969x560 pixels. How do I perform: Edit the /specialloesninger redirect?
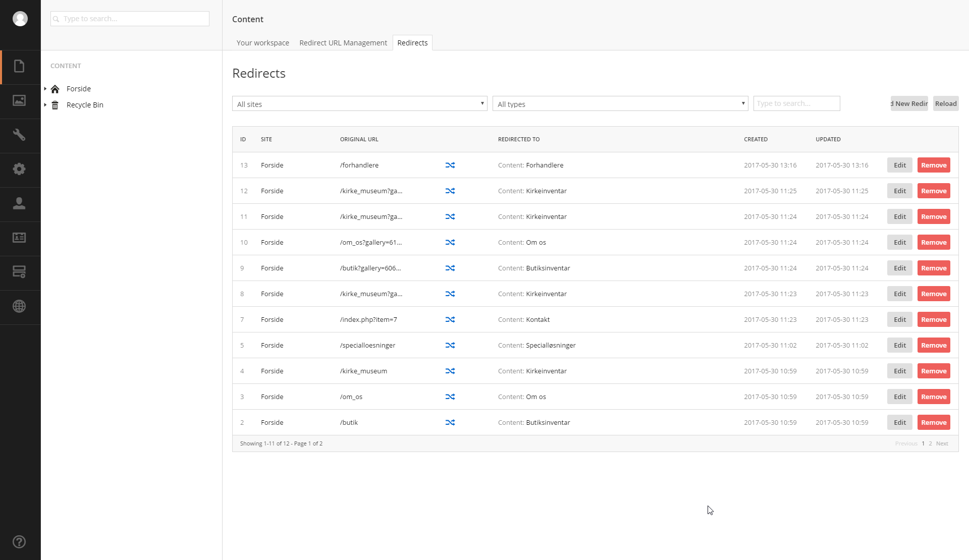click(x=900, y=345)
